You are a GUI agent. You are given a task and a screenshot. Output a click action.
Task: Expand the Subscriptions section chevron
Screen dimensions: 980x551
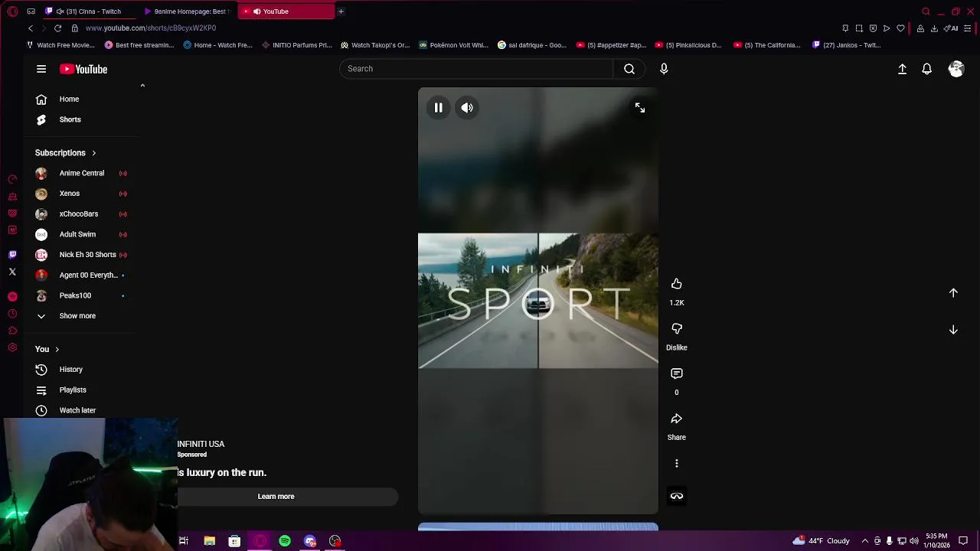point(94,153)
